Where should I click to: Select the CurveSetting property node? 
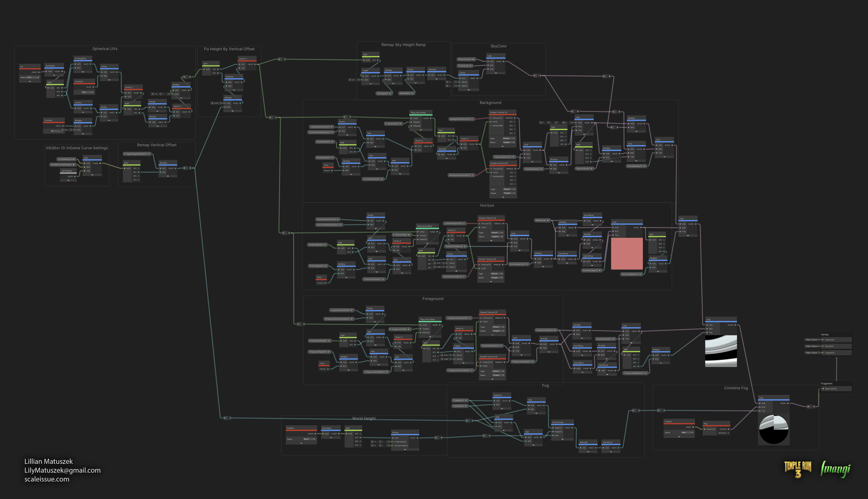click(x=66, y=159)
